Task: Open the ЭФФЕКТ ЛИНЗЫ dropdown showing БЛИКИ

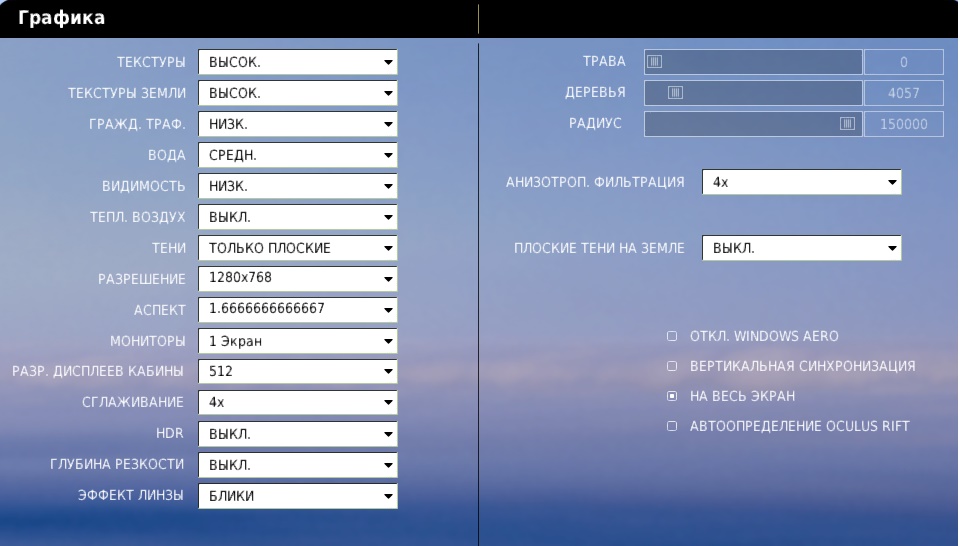Action: click(x=298, y=496)
